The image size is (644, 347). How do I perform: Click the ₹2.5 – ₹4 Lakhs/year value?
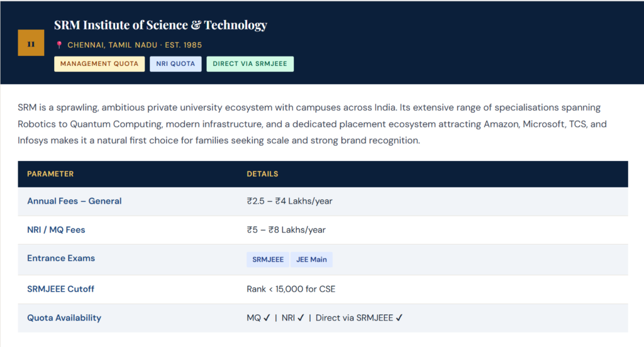(289, 201)
